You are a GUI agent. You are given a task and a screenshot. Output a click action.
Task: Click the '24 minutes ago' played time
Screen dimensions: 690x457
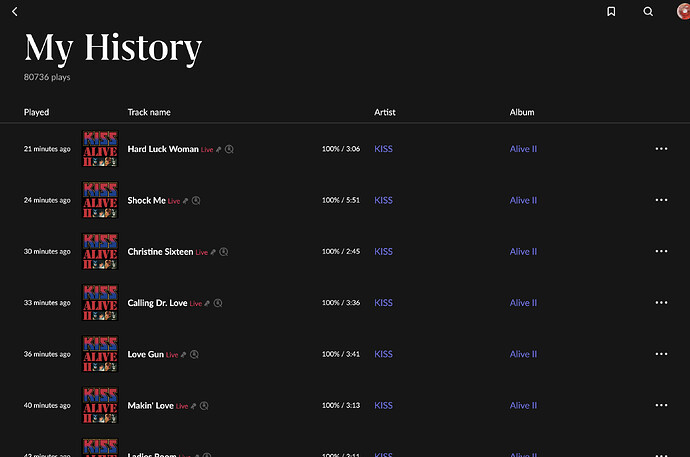(x=47, y=200)
